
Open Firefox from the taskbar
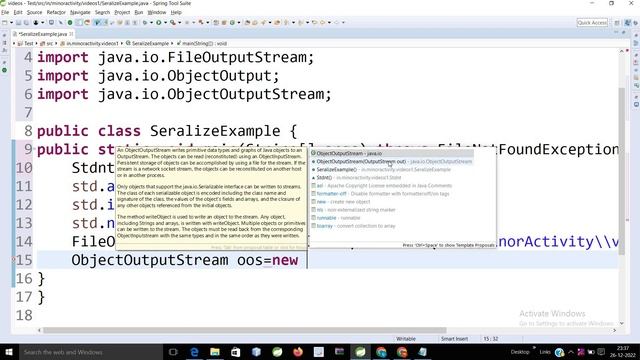(x=298, y=352)
